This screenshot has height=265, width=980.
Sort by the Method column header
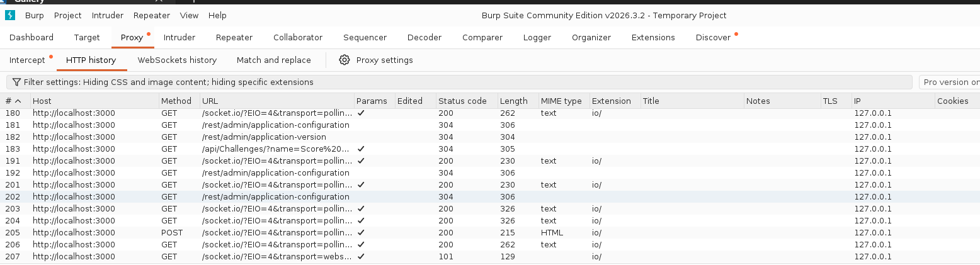pos(179,101)
